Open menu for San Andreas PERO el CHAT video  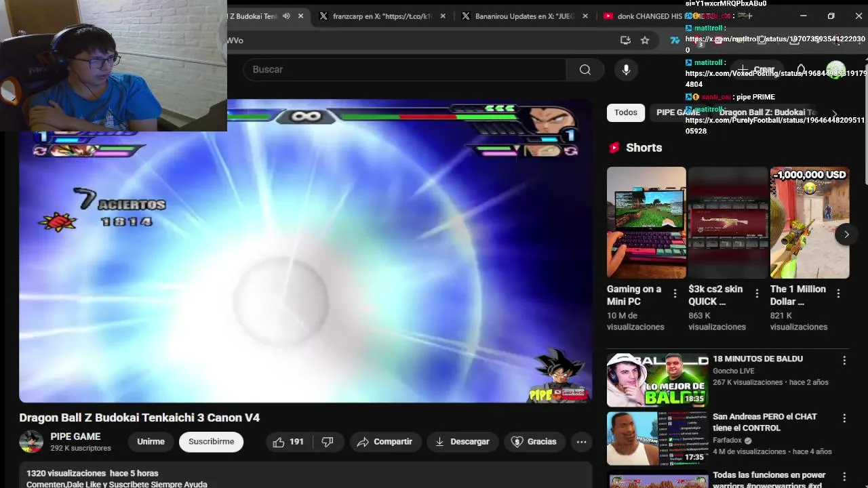844,418
